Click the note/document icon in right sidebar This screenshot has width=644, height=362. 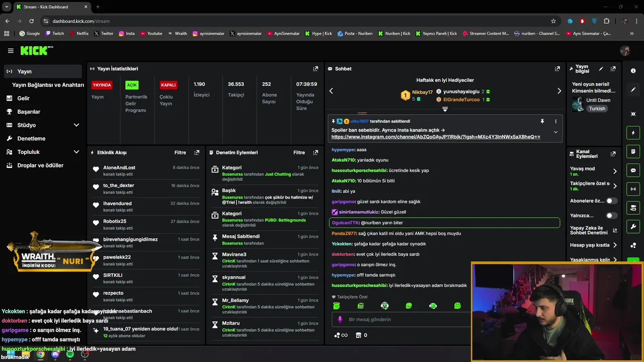click(633, 151)
